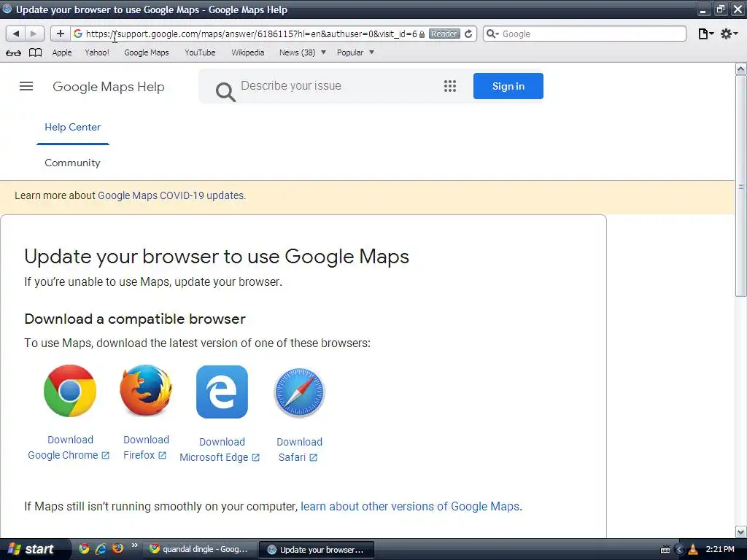Click the magnifying glass search icon
Viewport: 747px width, 560px height.
(x=225, y=91)
